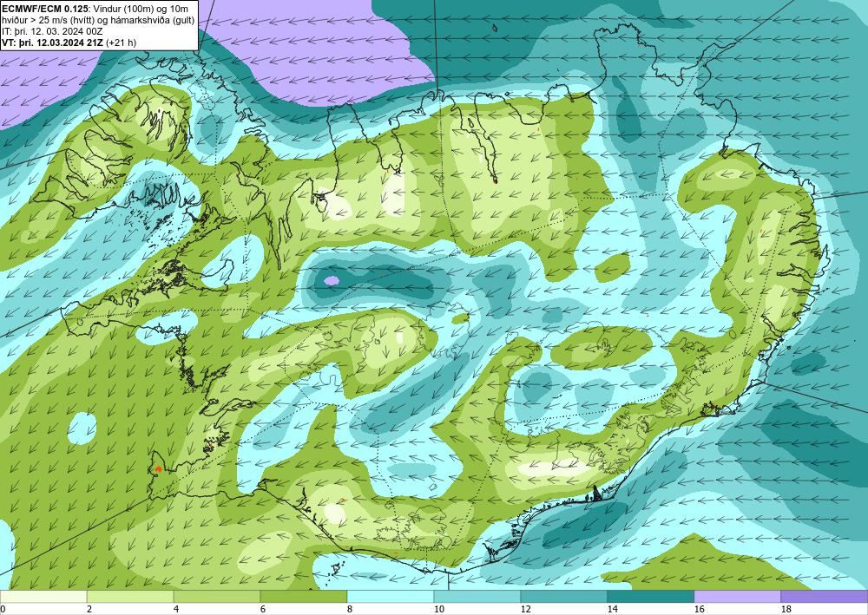
Task: Click the green 4–6 m/s legend swatch
Action: tap(217, 597)
